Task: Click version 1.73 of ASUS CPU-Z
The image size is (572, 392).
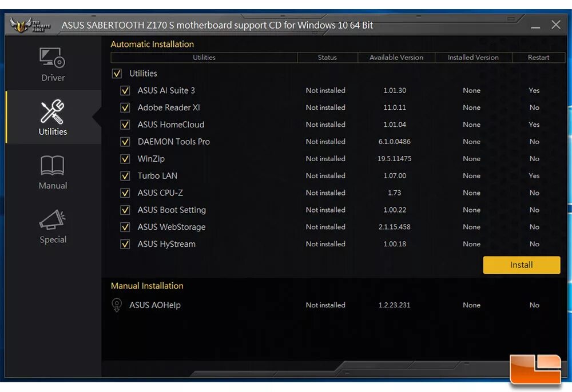Action: click(x=394, y=193)
